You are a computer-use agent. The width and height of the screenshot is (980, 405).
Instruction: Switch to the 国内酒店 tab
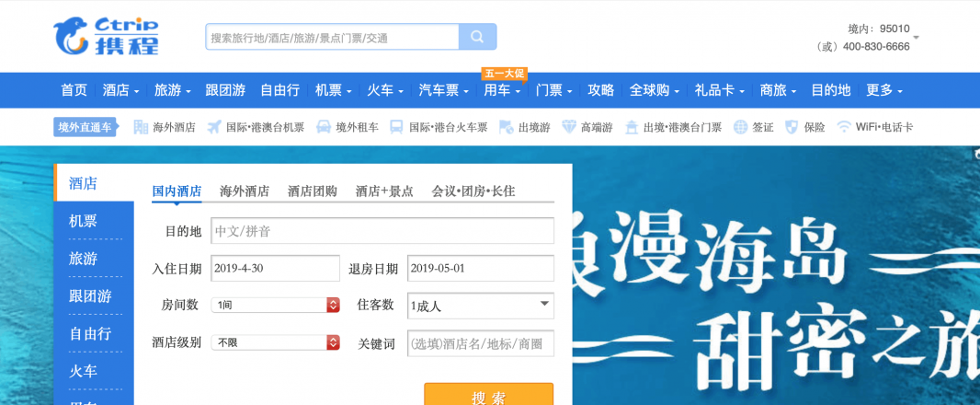177,191
